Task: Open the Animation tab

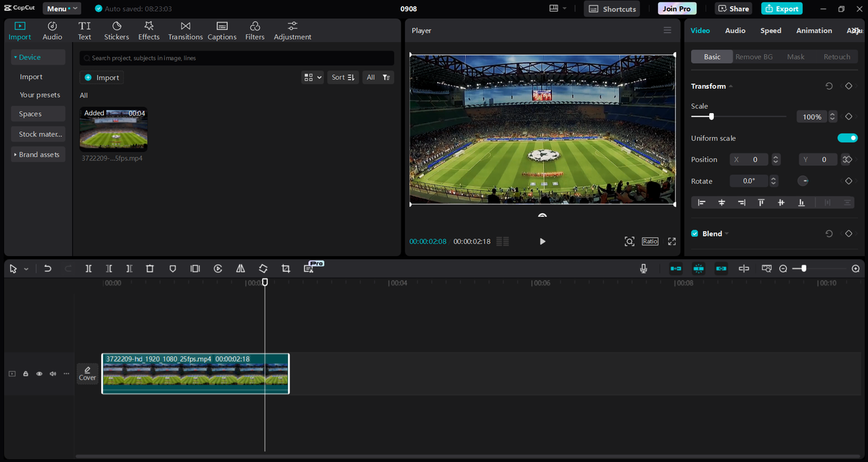Action: pyautogui.click(x=814, y=30)
